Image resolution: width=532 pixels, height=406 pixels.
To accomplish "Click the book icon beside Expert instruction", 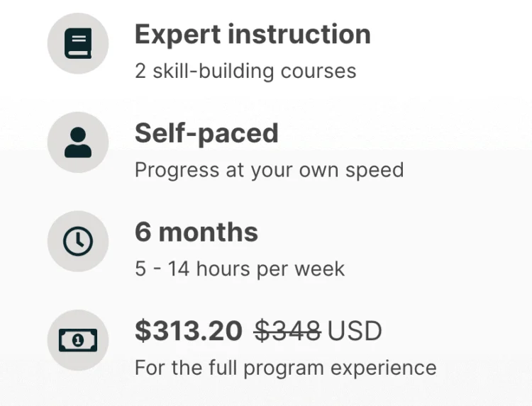I will (x=78, y=43).
